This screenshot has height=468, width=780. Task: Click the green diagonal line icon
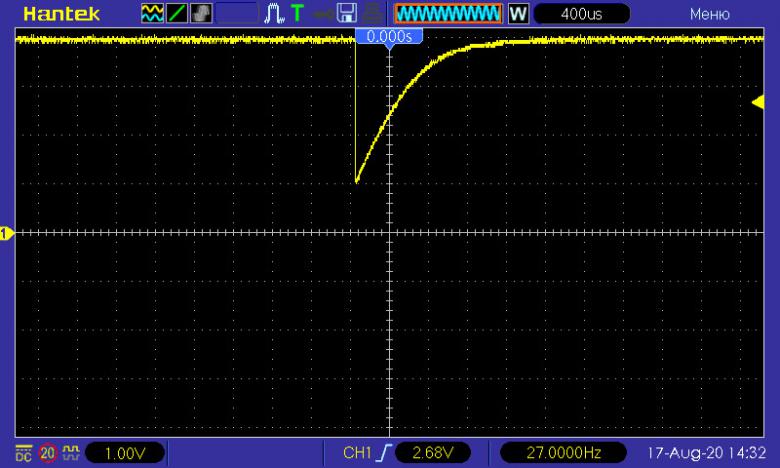click(177, 13)
